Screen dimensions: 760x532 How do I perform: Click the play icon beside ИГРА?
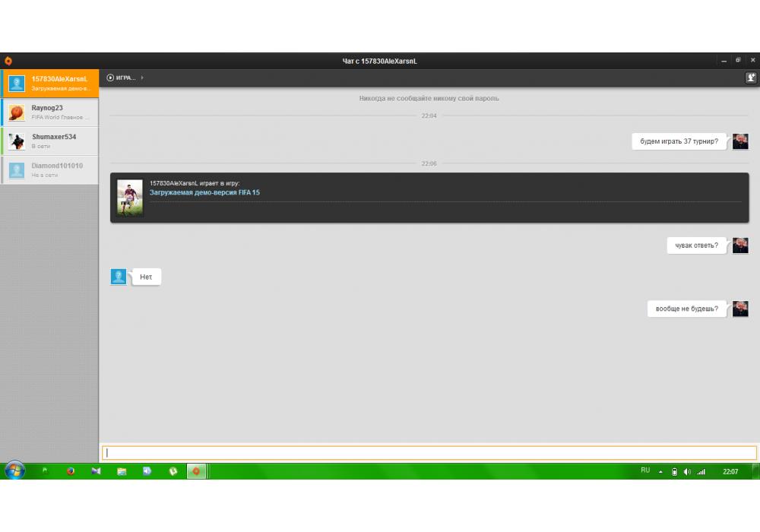click(x=110, y=78)
